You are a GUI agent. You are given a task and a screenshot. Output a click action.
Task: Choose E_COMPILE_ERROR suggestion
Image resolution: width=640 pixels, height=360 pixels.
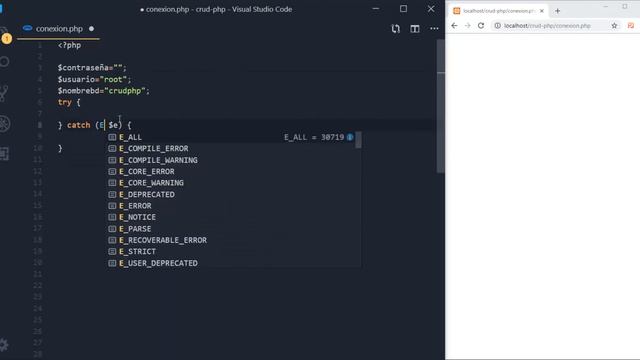click(230, 149)
